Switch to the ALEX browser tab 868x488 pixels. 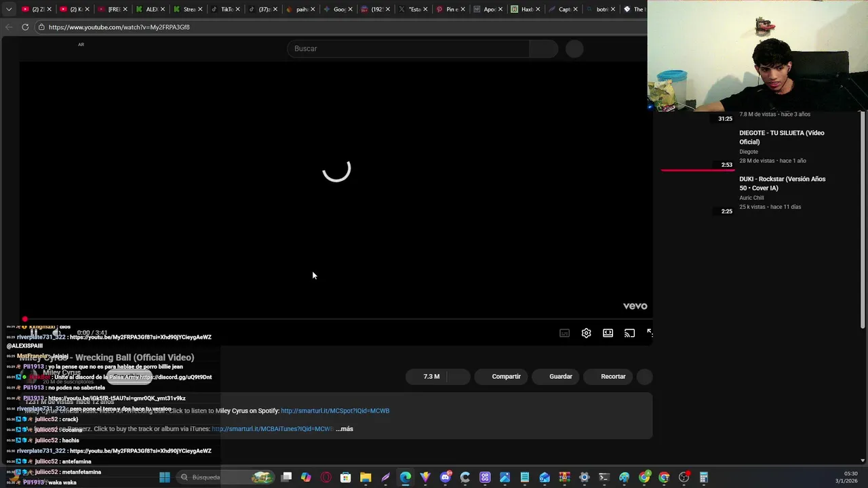[151, 9]
